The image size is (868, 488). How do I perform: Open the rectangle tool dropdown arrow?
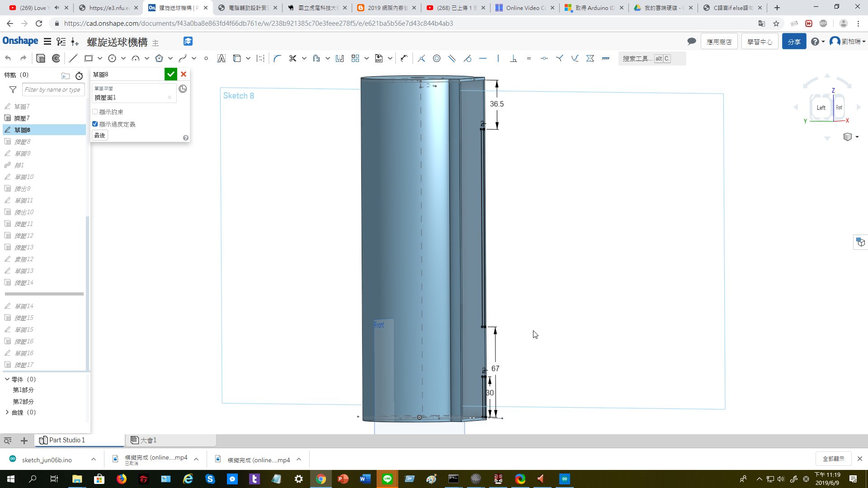click(100, 58)
